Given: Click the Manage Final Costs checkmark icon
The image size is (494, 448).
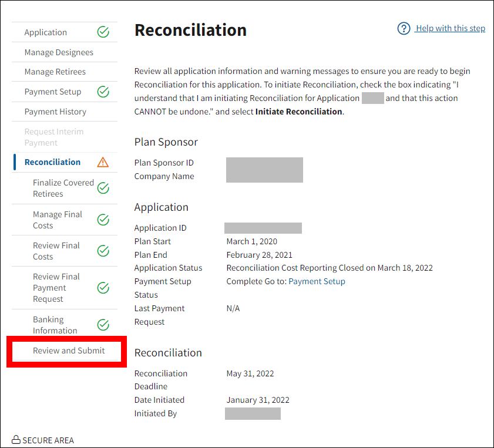Looking at the screenshot, I should (x=103, y=220).
